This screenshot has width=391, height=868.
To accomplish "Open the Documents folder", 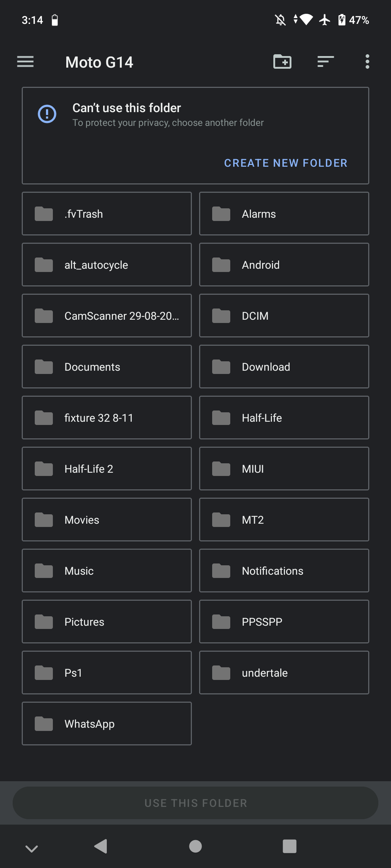I will coord(107,367).
